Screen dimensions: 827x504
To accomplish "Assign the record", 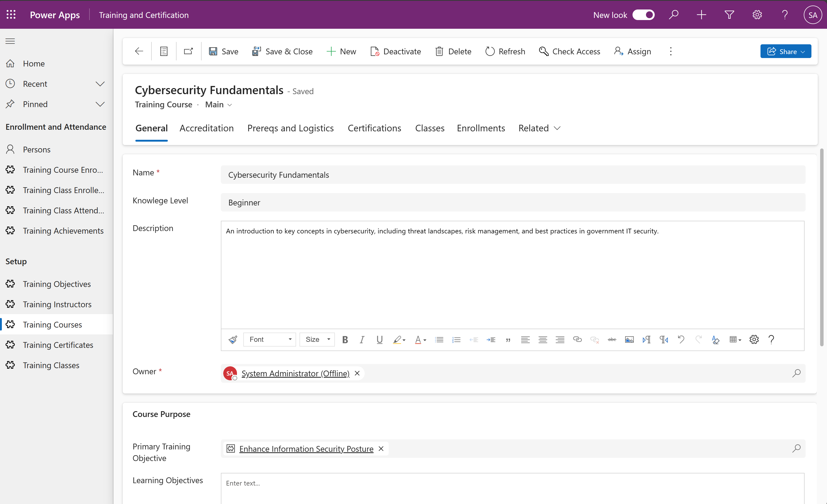I will pyautogui.click(x=633, y=51).
